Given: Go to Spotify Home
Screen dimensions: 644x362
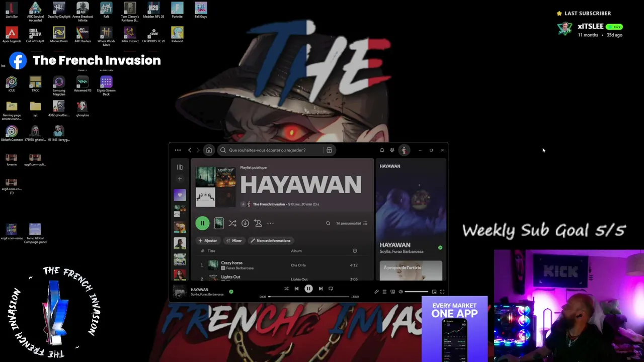Looking at the screenshot, I should pyautogui.click(x=209, y=150).
